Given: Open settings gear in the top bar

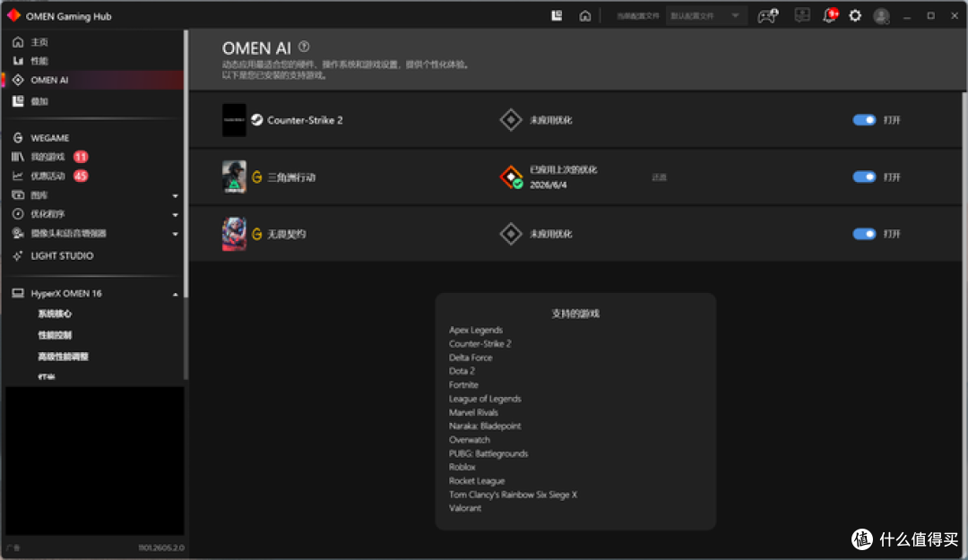Looking at the screenshot, I should 855,15.
